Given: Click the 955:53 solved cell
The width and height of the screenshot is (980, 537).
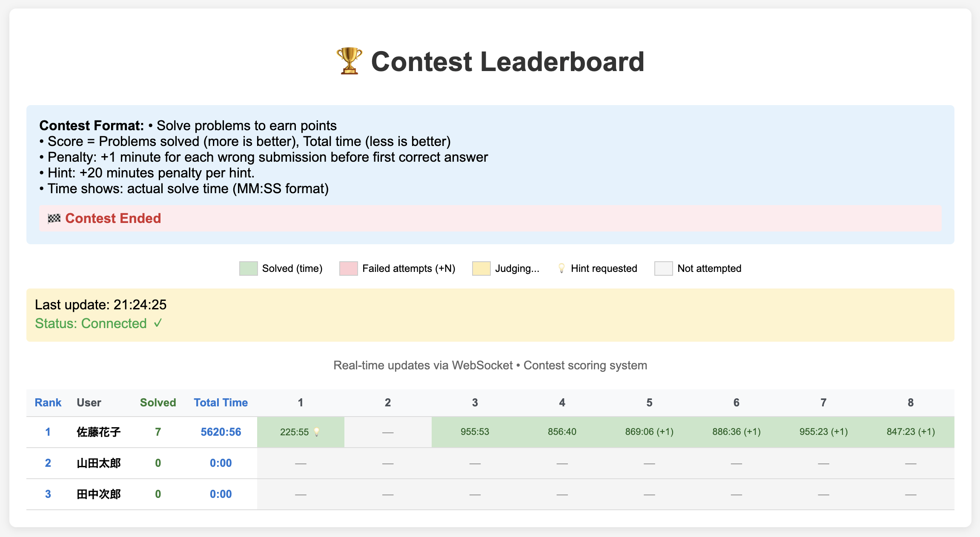Looking at the screenshot, I should [x=475, y=432].
